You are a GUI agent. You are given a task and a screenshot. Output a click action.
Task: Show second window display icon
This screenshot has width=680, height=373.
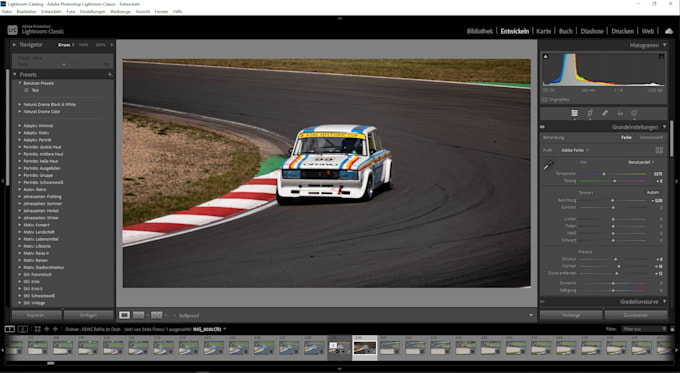(23, 329)
